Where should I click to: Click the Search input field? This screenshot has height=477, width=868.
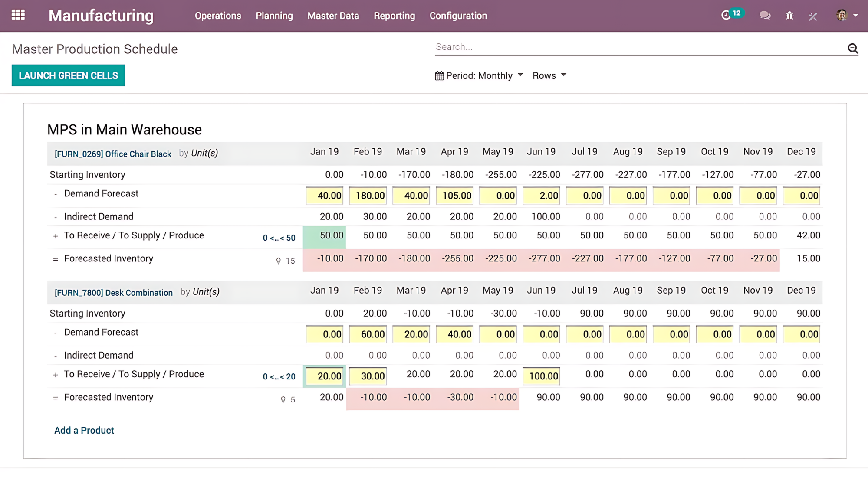638,47
